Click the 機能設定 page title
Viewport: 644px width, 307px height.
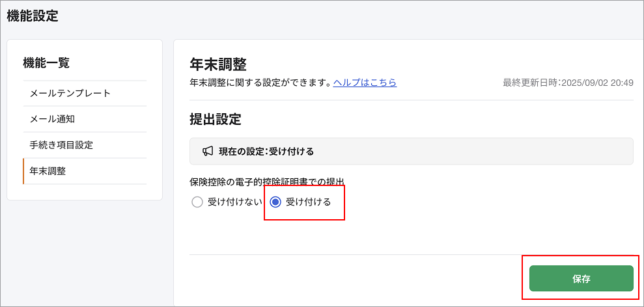pos(33,17)
